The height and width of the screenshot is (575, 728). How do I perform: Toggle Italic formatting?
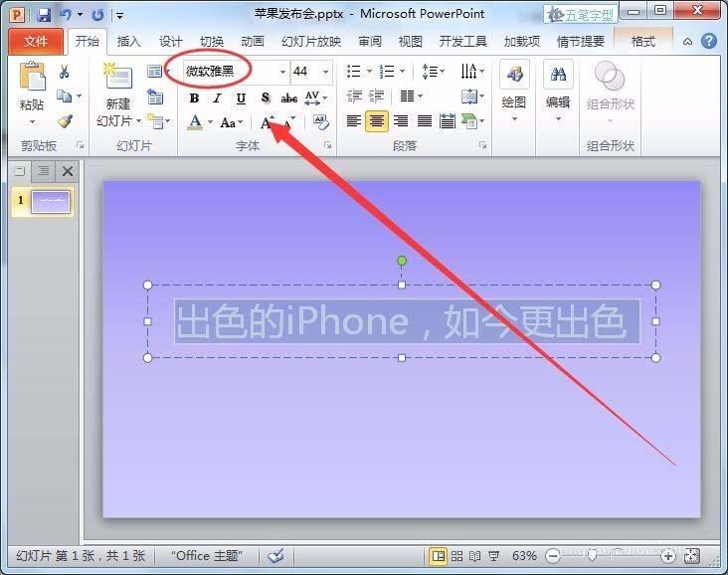(217, 98)
